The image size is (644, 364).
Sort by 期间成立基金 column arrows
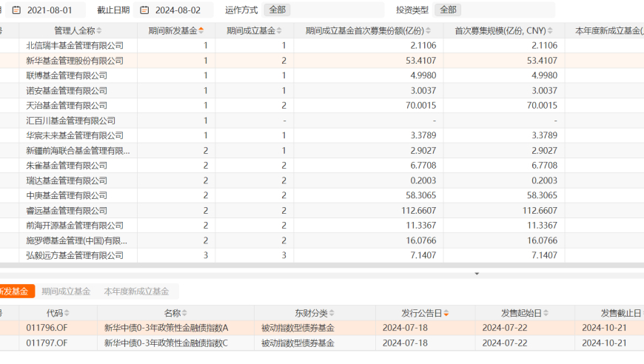pos(279,31)
